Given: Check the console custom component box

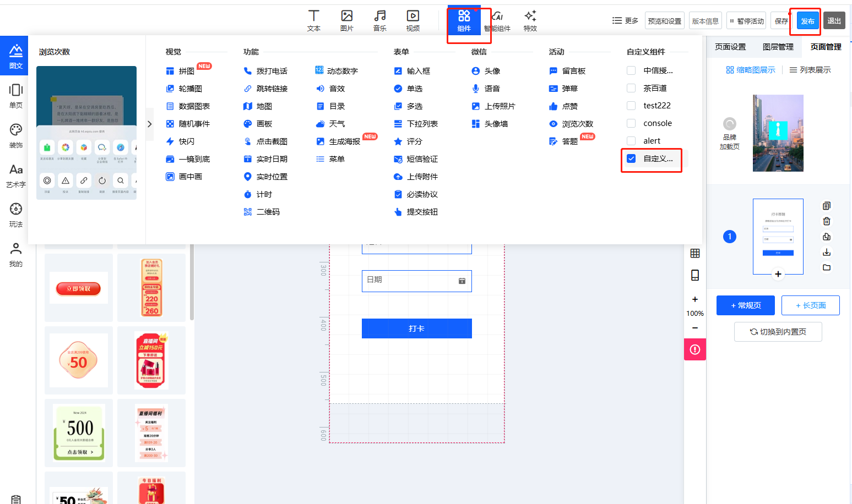Looking at the screenshot, I should (631, 123).
